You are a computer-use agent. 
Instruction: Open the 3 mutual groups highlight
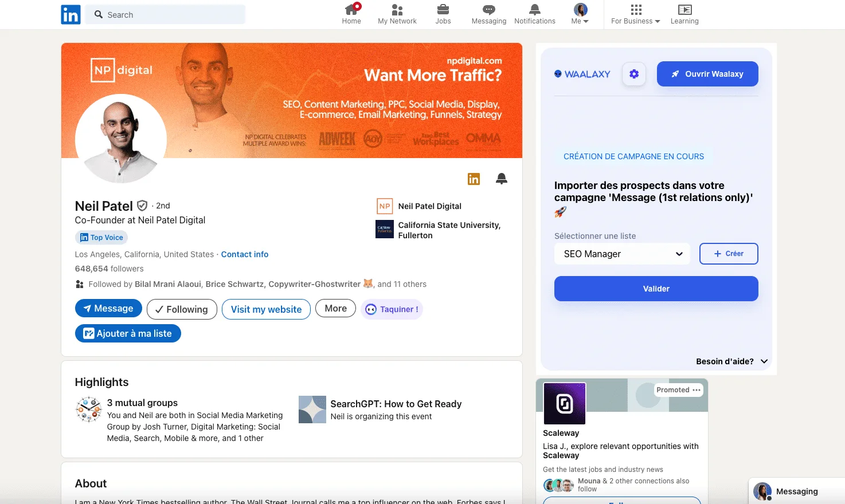pos(142,403)
